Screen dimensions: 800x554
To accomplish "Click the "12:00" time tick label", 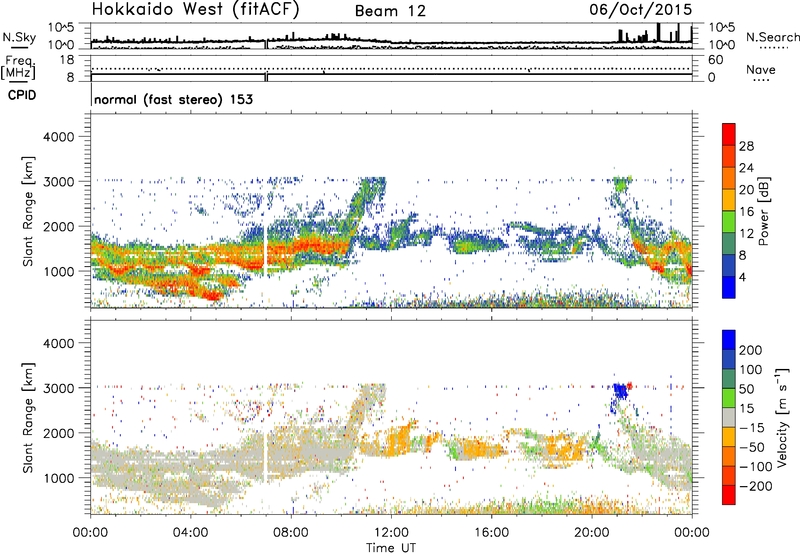I will click(x=391, y=533).
